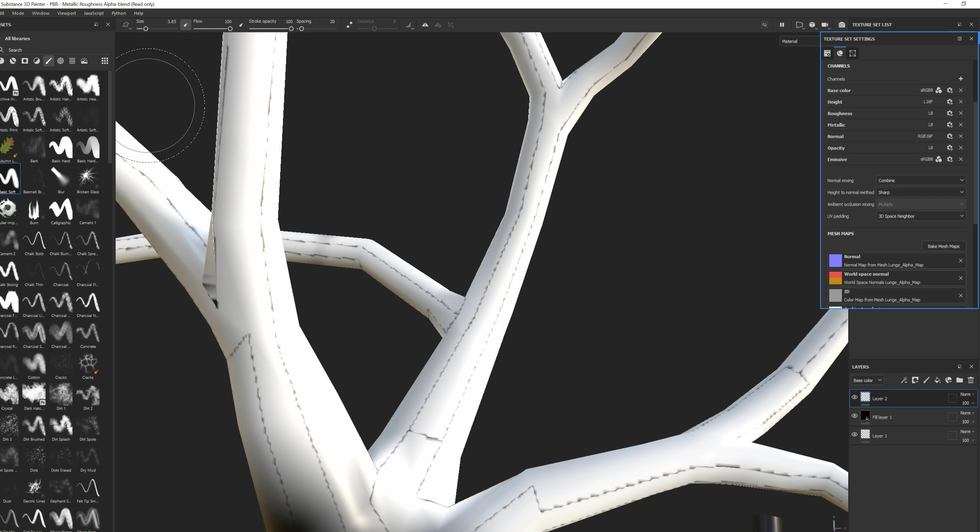Open the Normal mixing Combine dropdown
The height and width of the screenshot is (532, 980).
coord(921,181)
